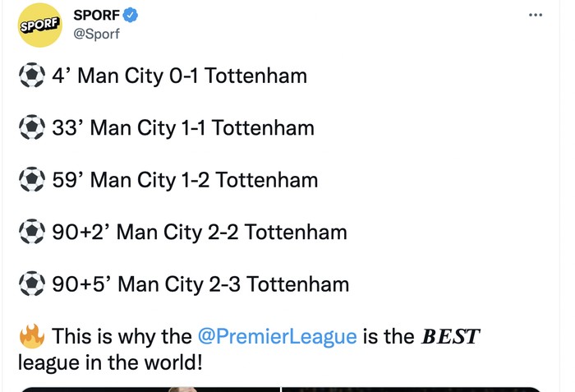This screenshot has height=392, width=575.
Task: Open the SPORF display name link
Action: coord(96,15)
